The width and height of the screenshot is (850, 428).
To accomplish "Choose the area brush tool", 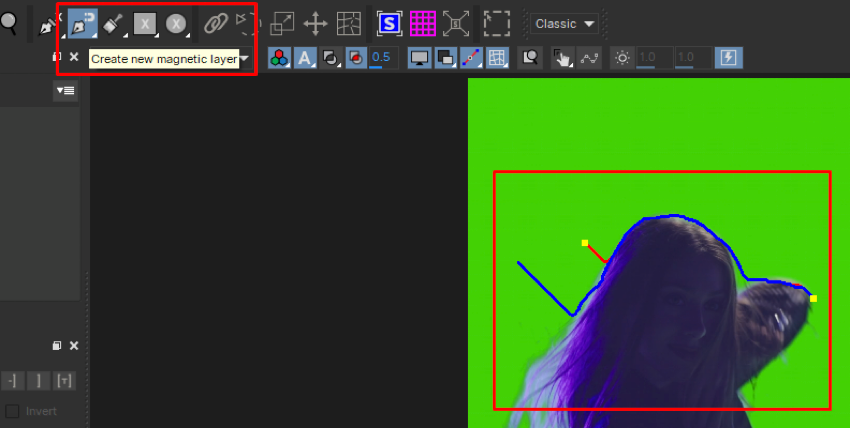I will pyautogui.click(x=113, y=23).
